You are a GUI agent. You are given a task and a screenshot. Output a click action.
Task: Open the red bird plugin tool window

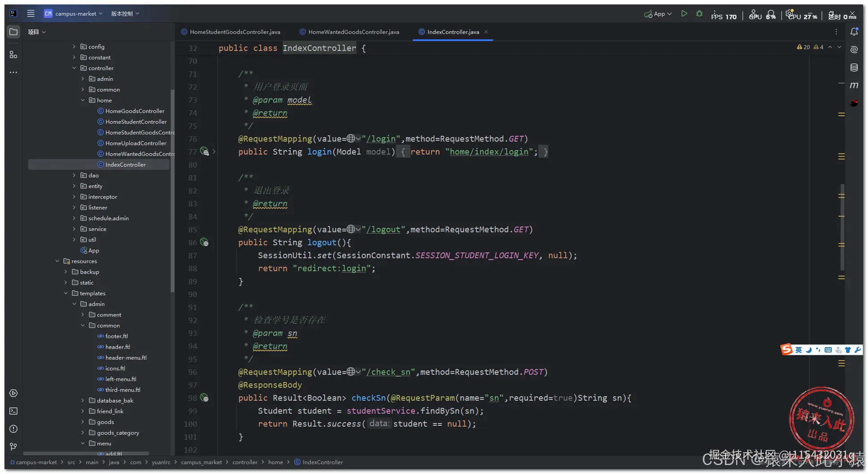[x=854, y=103]
